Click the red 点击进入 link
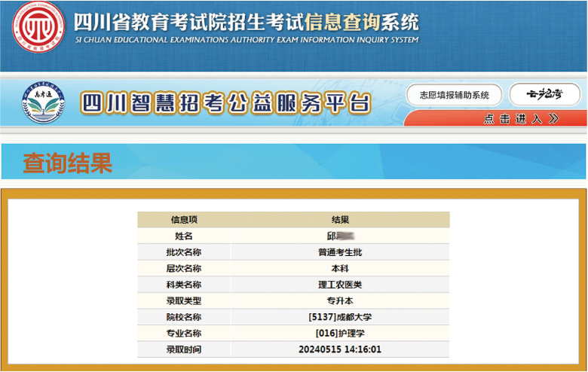588x372 pixels. [513, 119]
